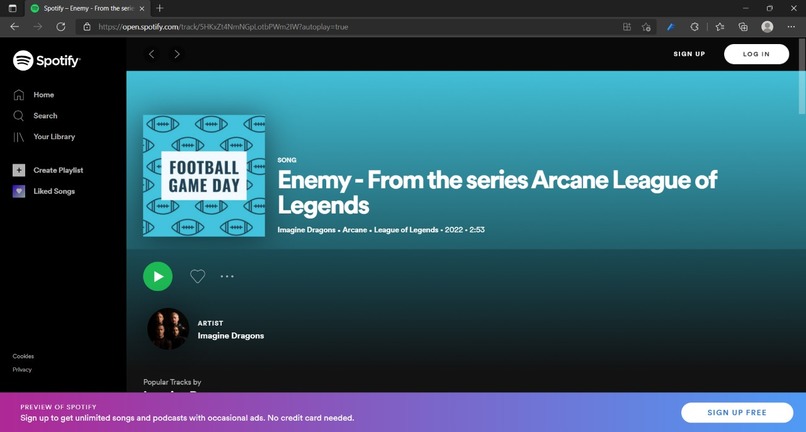Click the Cookies link

tap(23, 356)
